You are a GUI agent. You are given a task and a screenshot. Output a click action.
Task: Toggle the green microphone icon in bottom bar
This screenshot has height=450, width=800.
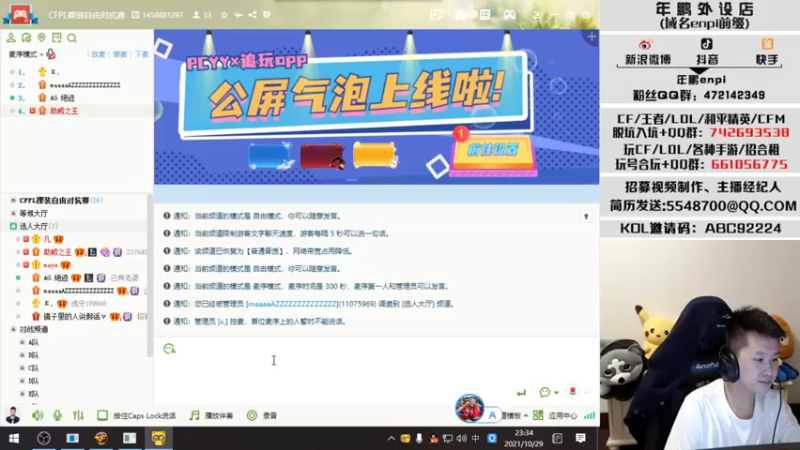click(57, 415)
